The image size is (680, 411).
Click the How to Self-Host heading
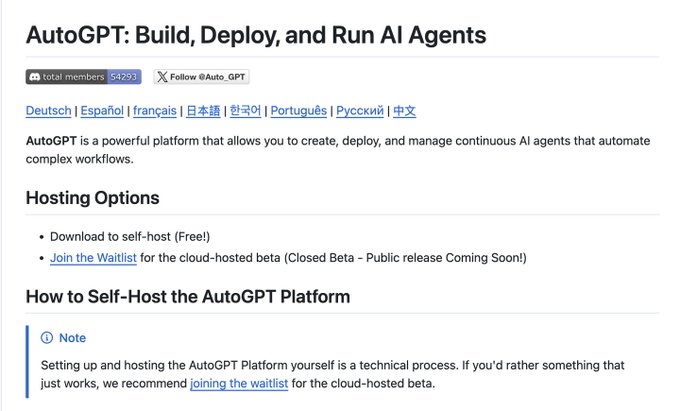coord(188,297)
